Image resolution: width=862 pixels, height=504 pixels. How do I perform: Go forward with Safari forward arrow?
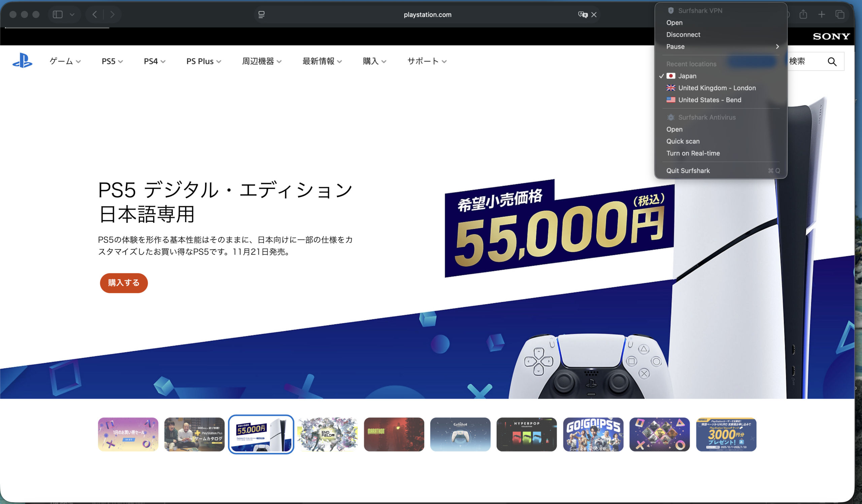(112, 14)
